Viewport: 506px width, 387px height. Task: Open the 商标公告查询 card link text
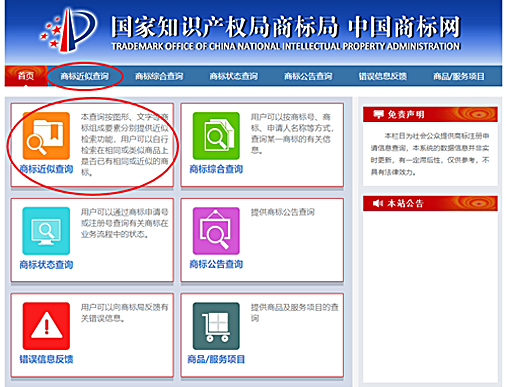(216, 264)
